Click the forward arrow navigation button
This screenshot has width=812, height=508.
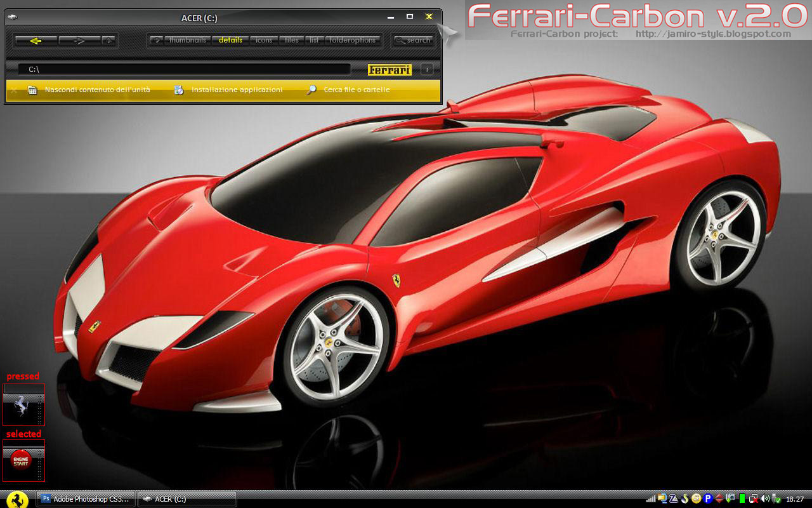point(79,41)
